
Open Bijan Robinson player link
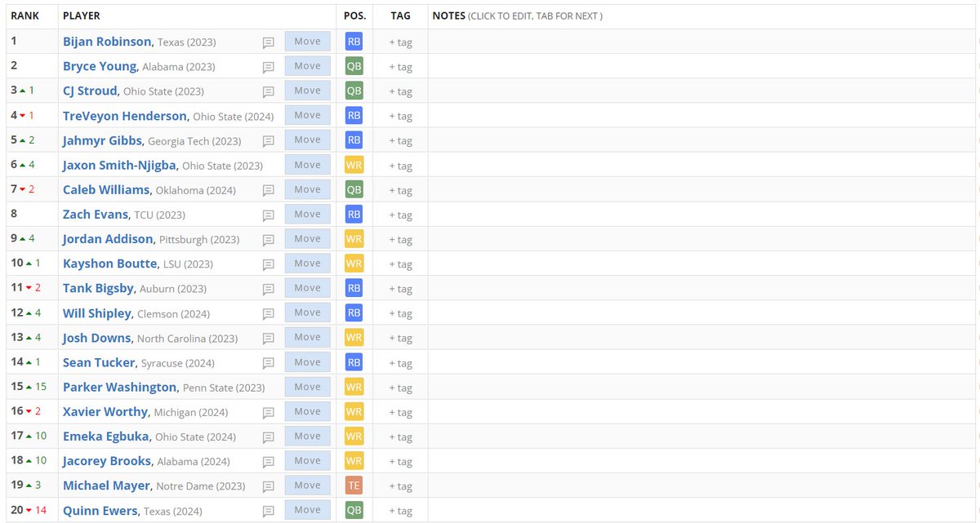107,42
